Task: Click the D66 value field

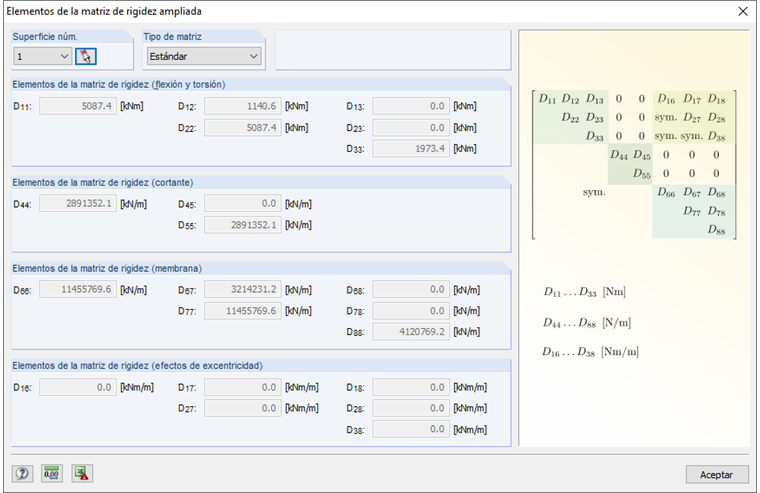Action: pyautogui.click(x=78, y=289)
